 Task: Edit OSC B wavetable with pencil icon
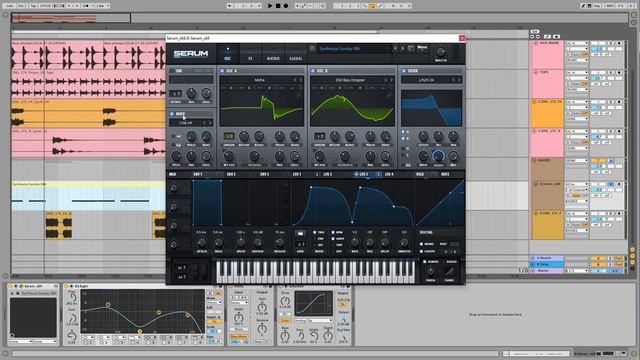click(x=390, y=94)
